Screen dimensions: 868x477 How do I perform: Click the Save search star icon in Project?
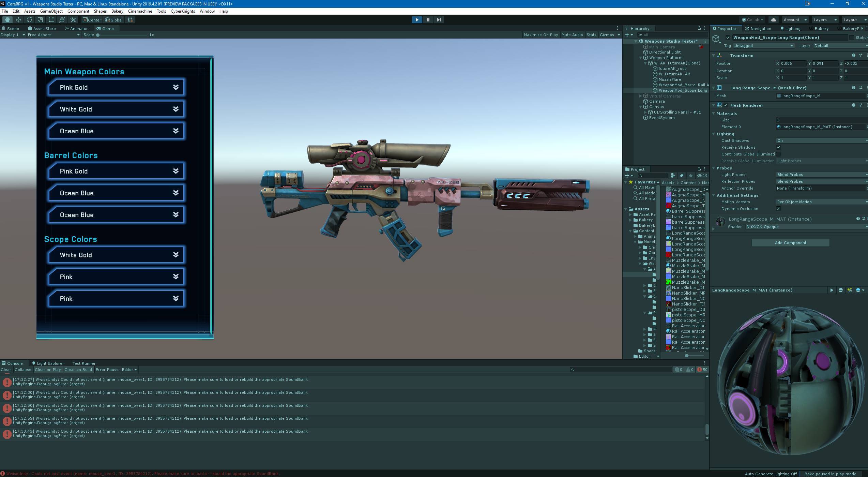click(691, 176)
